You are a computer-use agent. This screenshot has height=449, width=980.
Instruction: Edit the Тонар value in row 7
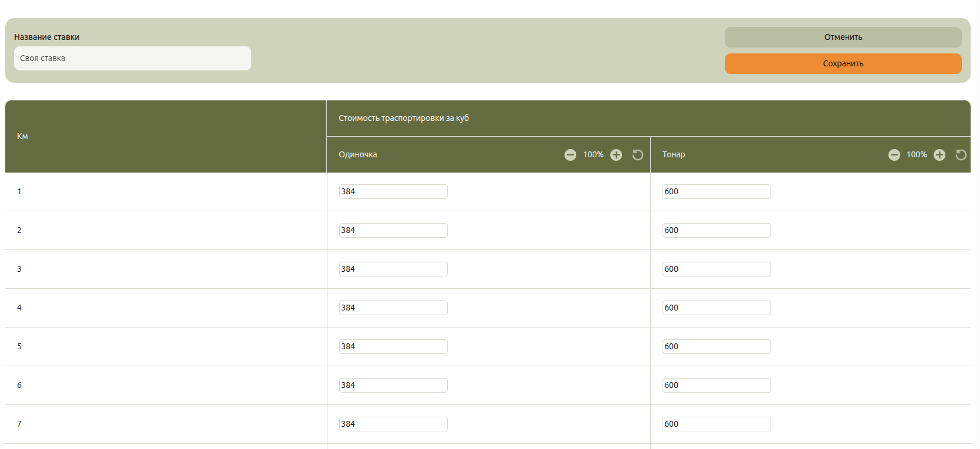717,424
